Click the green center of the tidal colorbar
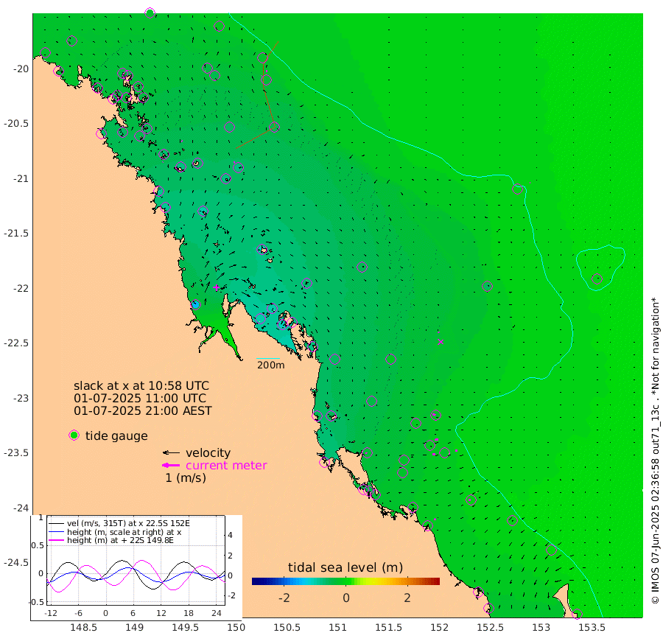The height and width of the screenshot is (644, 663). click(x=346, y=581)
